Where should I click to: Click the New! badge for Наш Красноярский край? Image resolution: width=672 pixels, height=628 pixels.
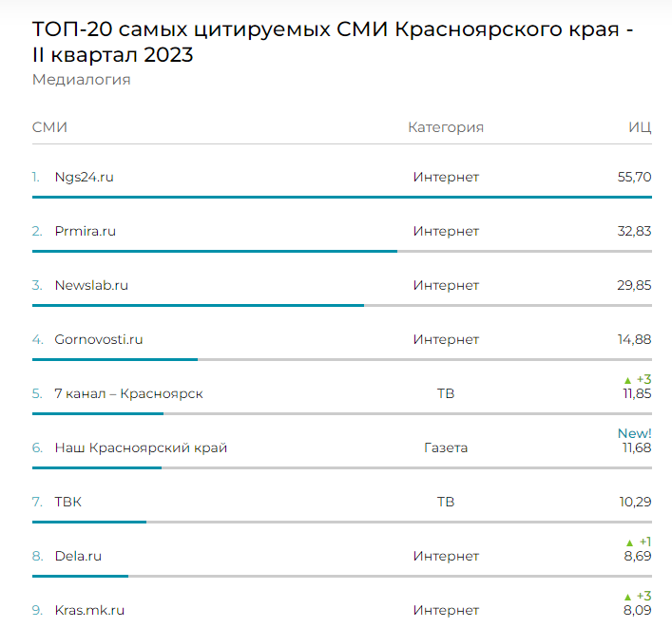(x=635, y=433)
